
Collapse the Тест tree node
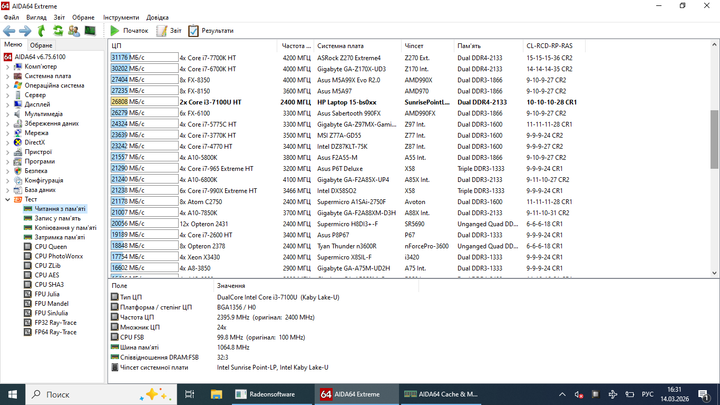pos(7,199)
